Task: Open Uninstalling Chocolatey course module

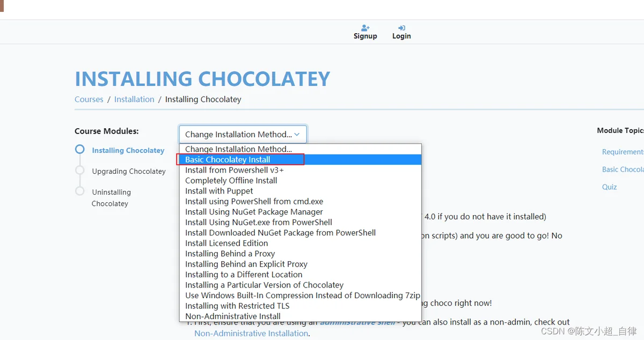Action: (111, 198)
